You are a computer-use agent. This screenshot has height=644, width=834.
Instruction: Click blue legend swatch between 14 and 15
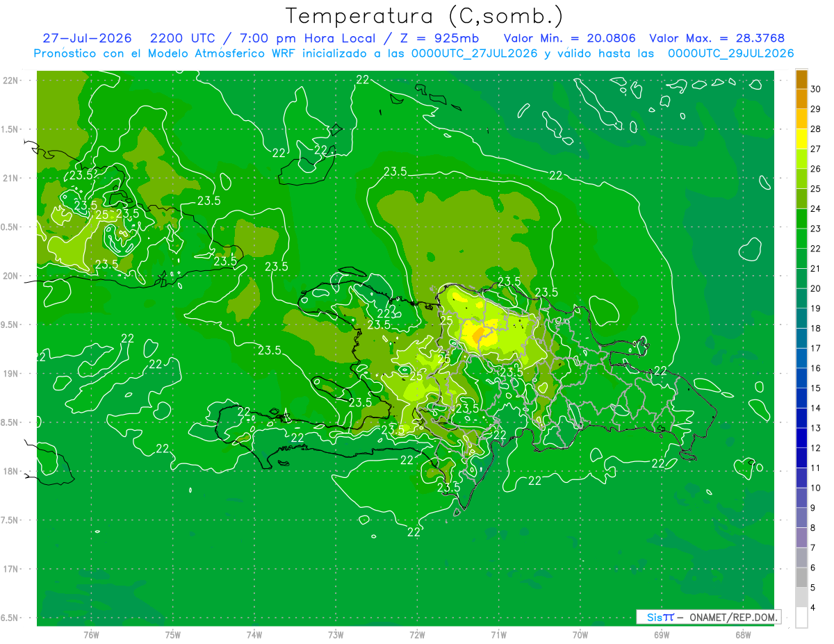point(801,398)
